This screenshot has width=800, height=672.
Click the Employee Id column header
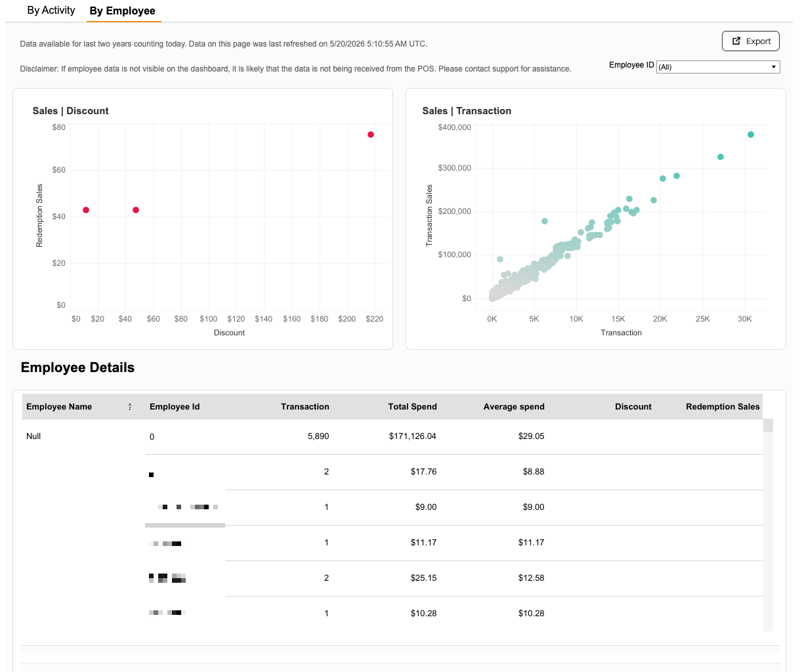[175, 407]
